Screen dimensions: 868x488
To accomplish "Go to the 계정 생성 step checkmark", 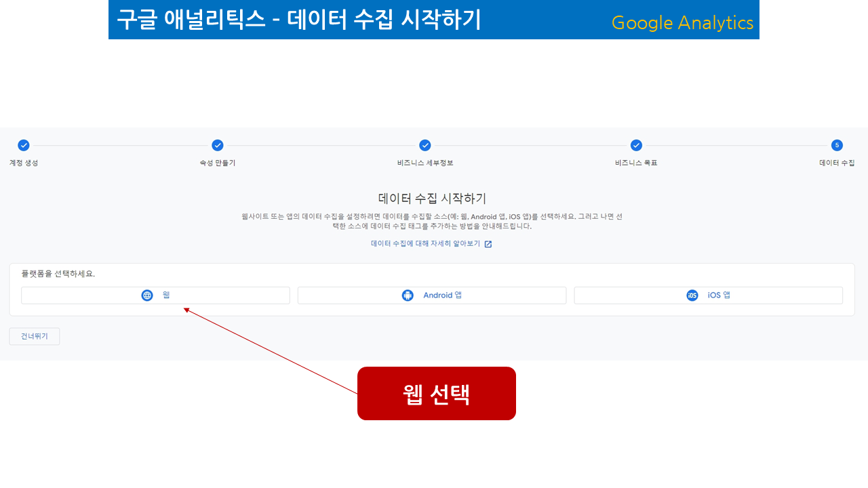I will coord(24,145).
